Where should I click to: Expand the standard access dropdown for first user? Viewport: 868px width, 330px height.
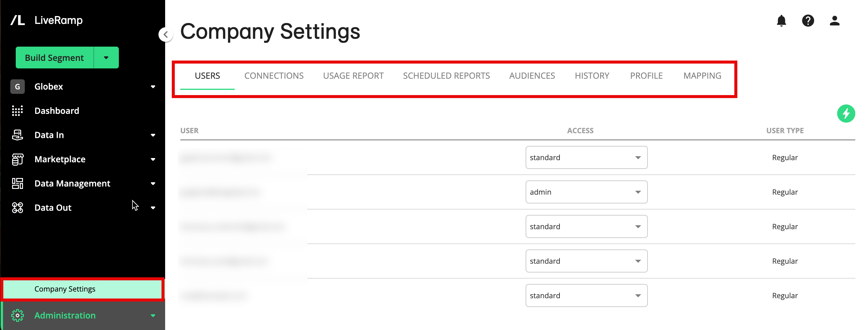coord(637,157)
